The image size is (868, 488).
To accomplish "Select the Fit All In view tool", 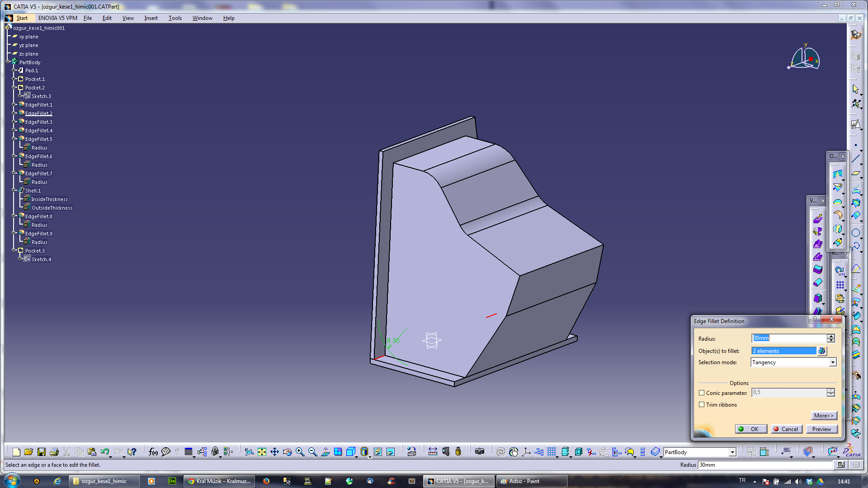I will coord(262,452).
